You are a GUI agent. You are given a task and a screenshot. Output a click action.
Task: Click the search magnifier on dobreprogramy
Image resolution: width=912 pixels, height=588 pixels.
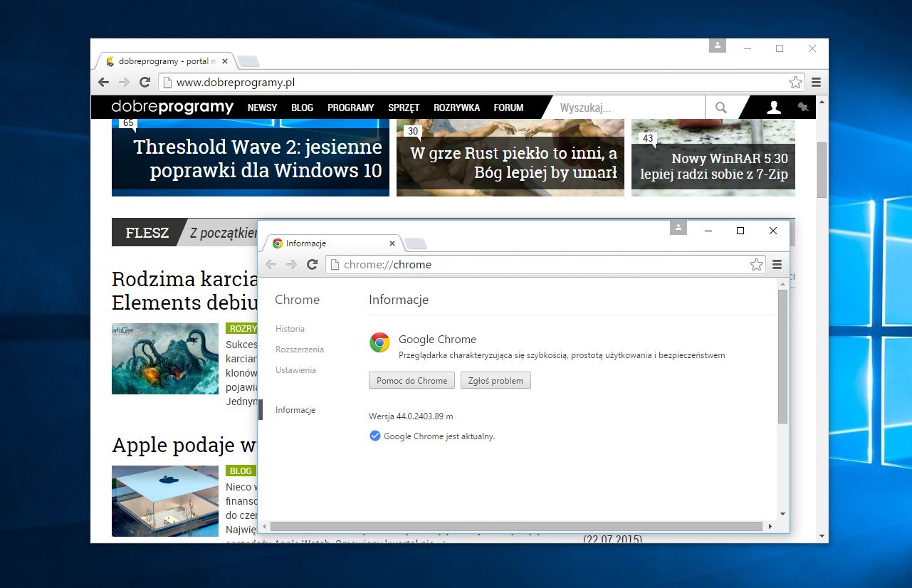click(721, 107)
